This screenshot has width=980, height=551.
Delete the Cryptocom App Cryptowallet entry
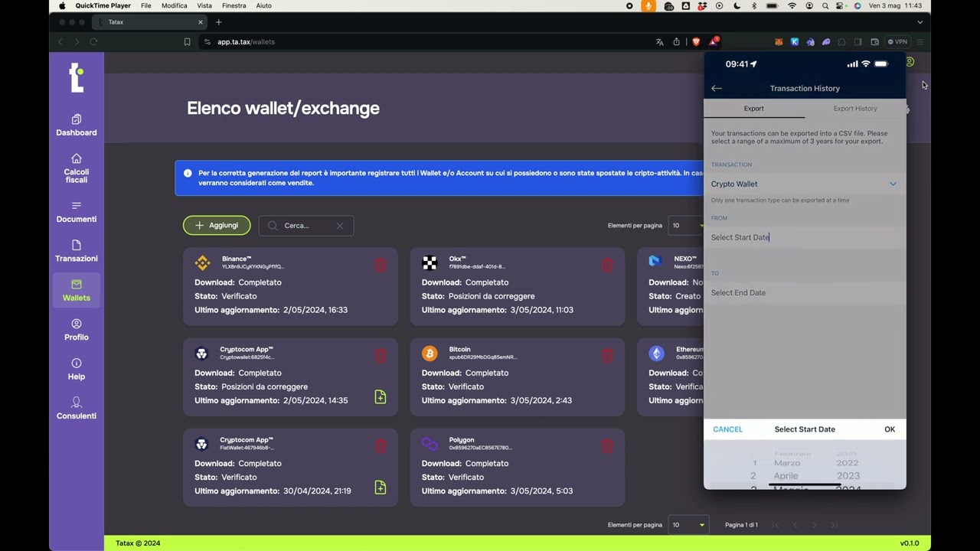click(x=381, y=355)
